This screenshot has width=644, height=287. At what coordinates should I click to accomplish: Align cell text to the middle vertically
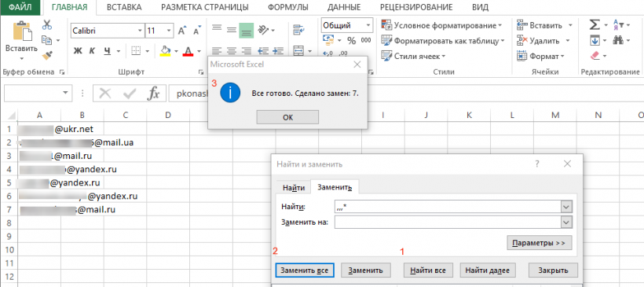(231, 30)
